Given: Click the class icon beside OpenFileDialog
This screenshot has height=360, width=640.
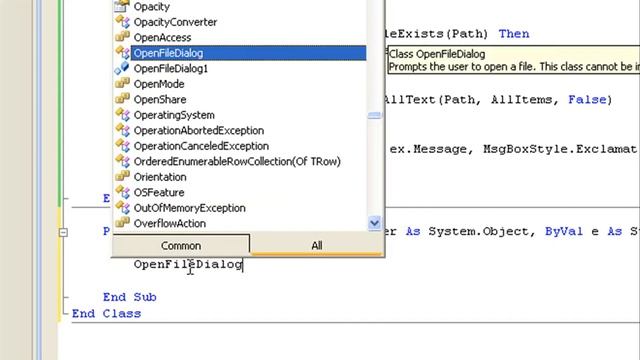Looking at the screenshot, I should coord(122,53).
